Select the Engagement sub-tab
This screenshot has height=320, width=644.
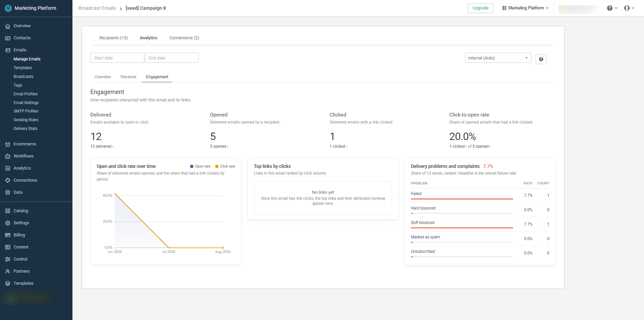tap(157, 77)
